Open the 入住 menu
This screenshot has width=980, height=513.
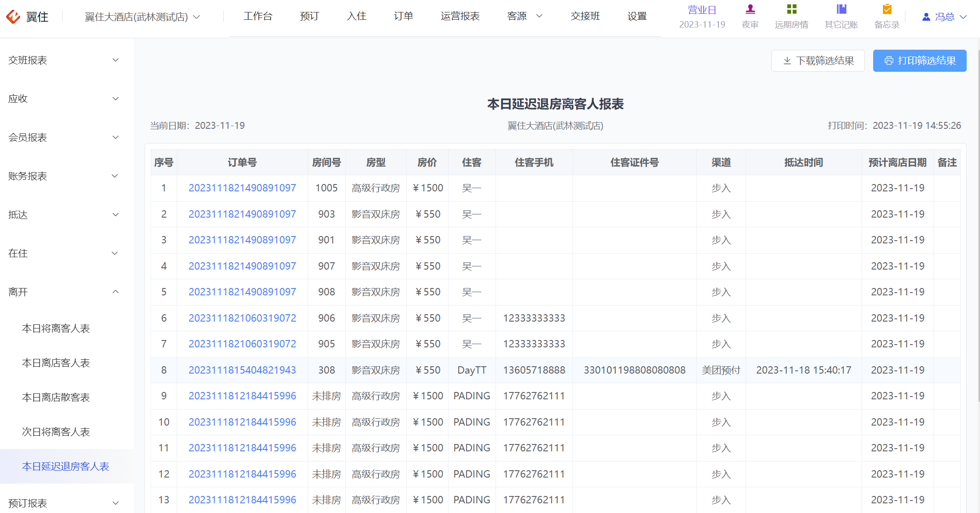[356, 16]
